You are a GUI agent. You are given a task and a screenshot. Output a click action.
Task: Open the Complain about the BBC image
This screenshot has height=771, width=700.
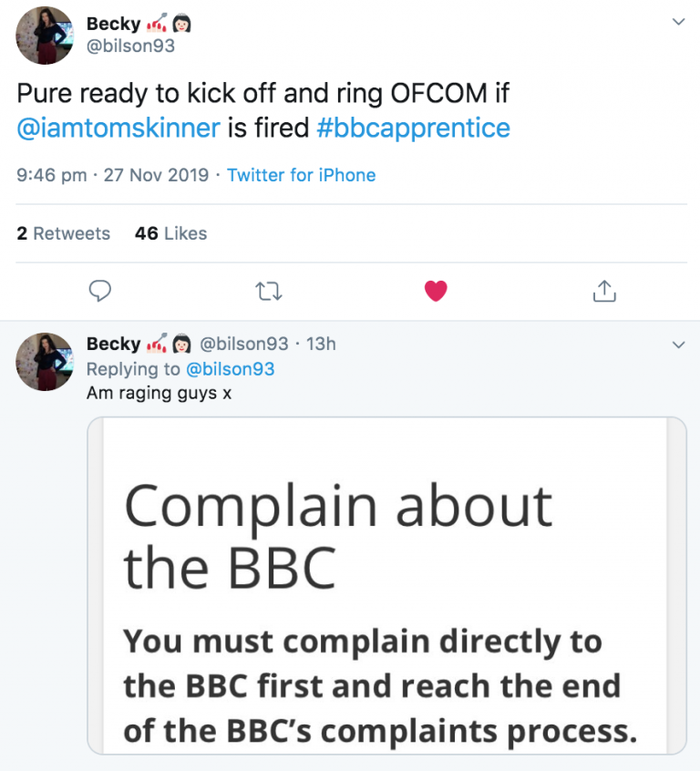point(386,585)
